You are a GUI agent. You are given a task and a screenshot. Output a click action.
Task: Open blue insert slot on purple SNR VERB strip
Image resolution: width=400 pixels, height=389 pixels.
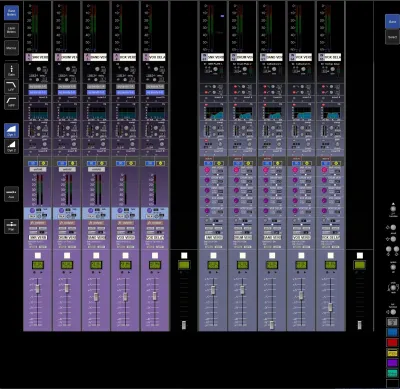click(x=38, y=92)
